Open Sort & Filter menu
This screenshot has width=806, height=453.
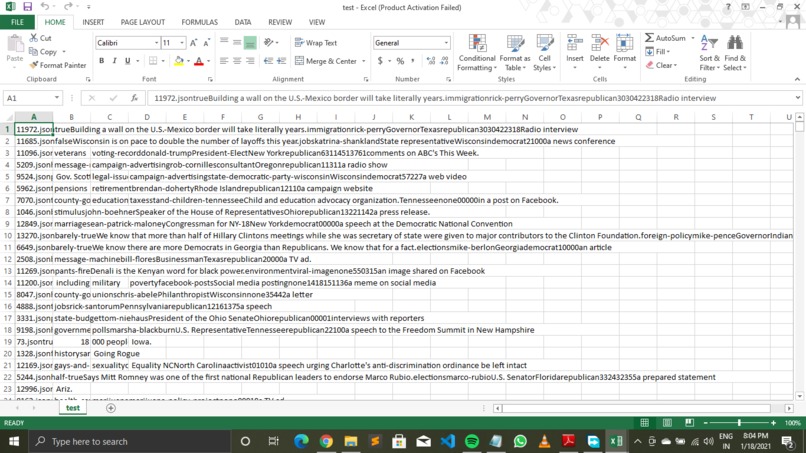pyautogui.click(x=709, y=53)
